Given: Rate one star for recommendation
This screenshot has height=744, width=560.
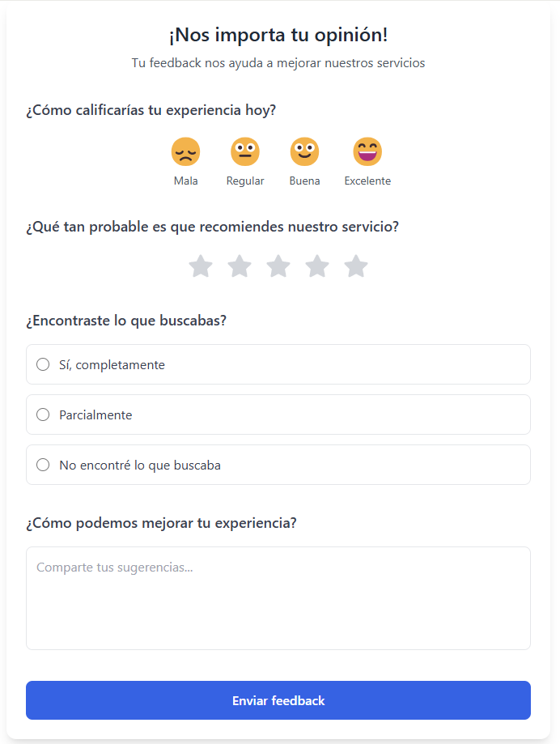Looking at the screenshot, I should 201,266.
